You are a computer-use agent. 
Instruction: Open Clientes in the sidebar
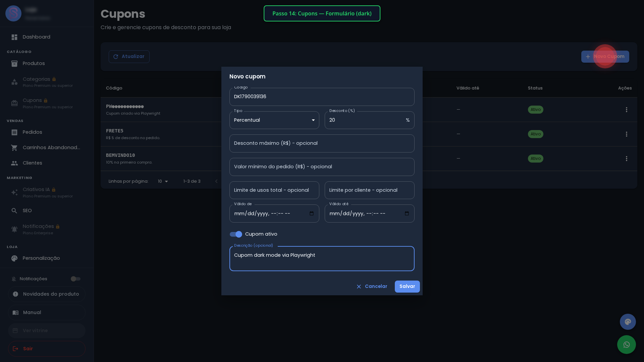tap(47, 163)
